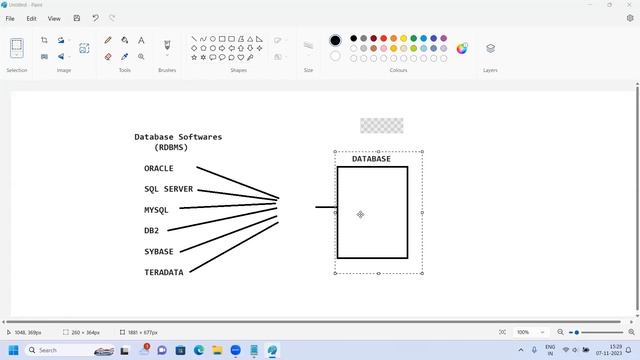This screenshot has width=640, height=360.
Task: Pick the purple colour swatch
Action: pyautogui.click(x=444, y=38)
